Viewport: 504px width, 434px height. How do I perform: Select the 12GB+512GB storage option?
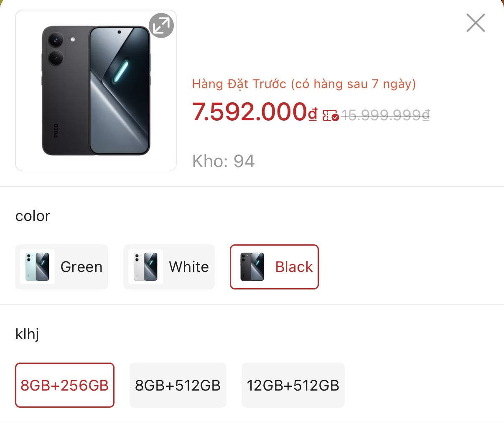coord(293,385)
